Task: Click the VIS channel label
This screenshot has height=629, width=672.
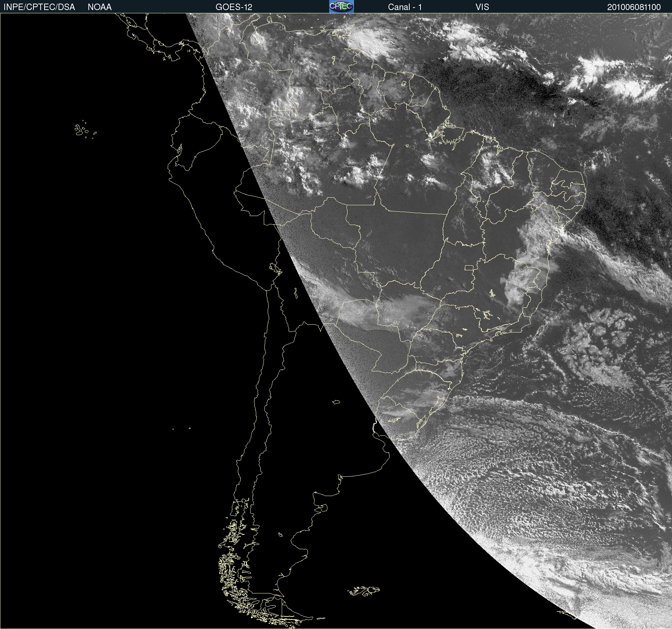Action: click(482, 7)
